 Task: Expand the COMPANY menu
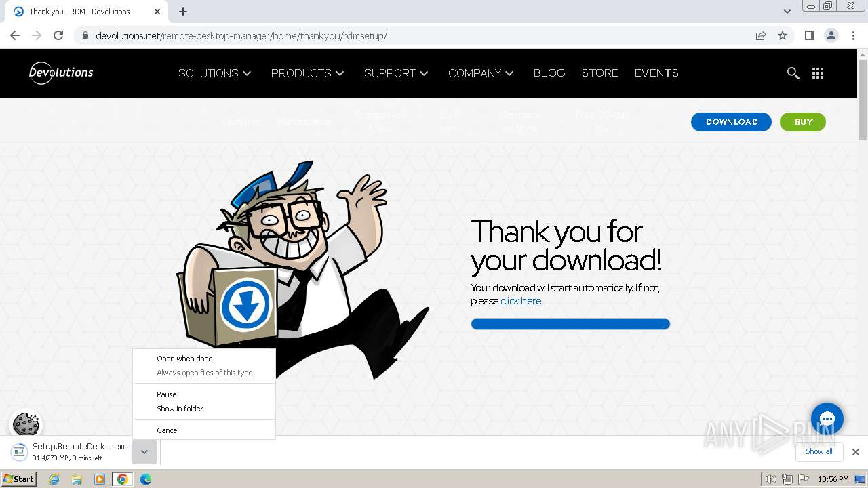tap(481, 73)
